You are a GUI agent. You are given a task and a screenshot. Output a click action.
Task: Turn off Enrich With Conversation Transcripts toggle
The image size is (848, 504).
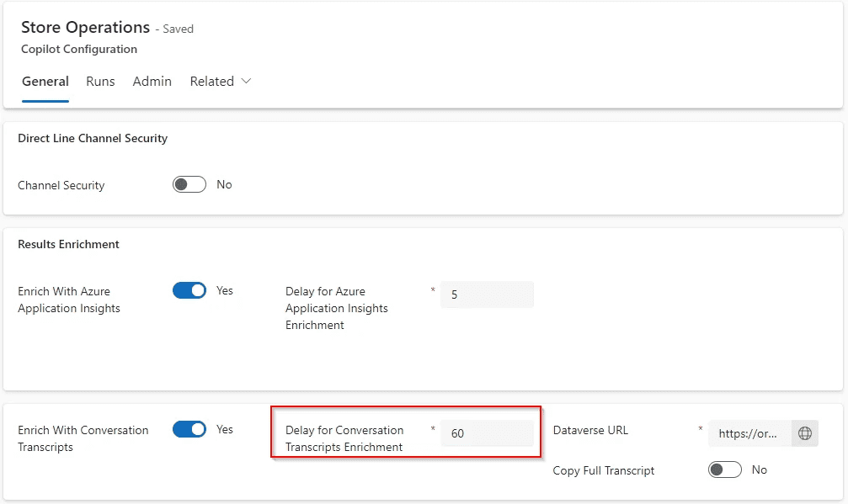(x=189, y=429)
